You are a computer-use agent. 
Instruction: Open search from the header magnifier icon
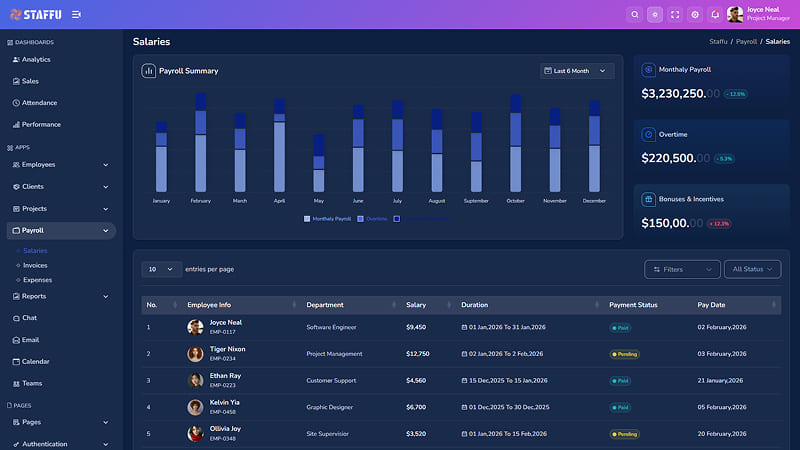pos(635,15)
